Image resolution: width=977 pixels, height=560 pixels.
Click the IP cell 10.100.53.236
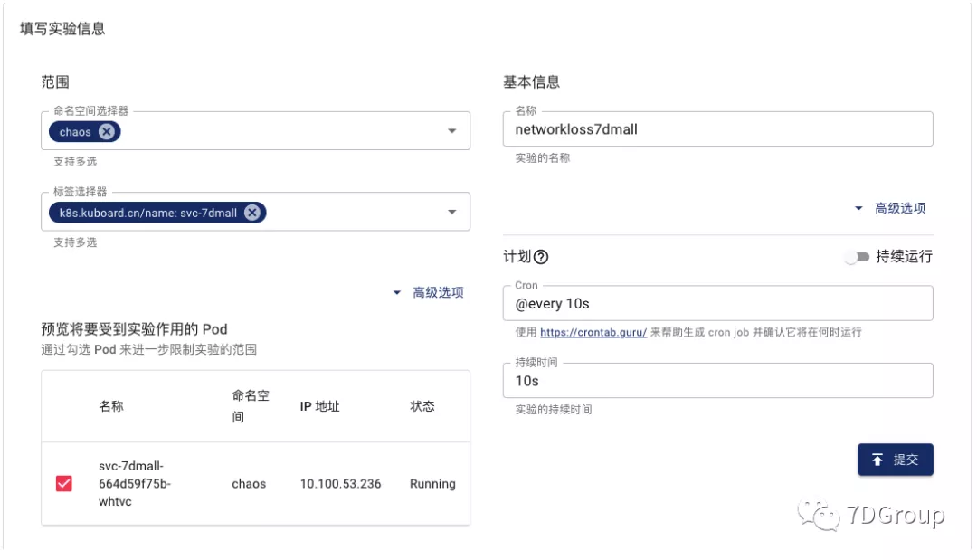pos(340,483)
